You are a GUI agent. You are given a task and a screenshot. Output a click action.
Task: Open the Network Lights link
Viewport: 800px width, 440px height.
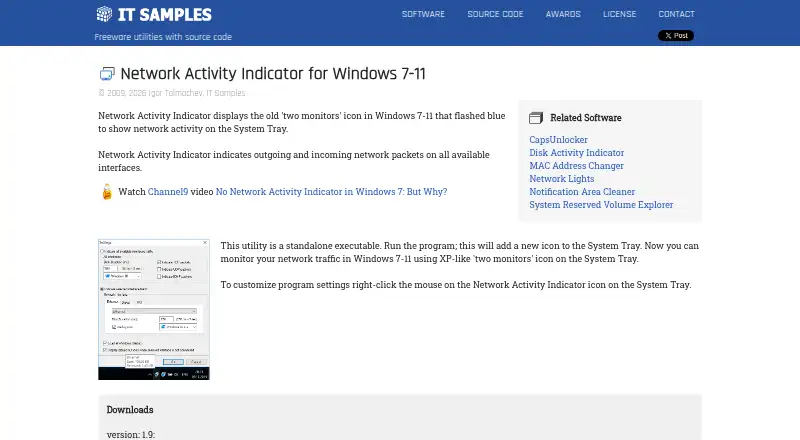562,179
